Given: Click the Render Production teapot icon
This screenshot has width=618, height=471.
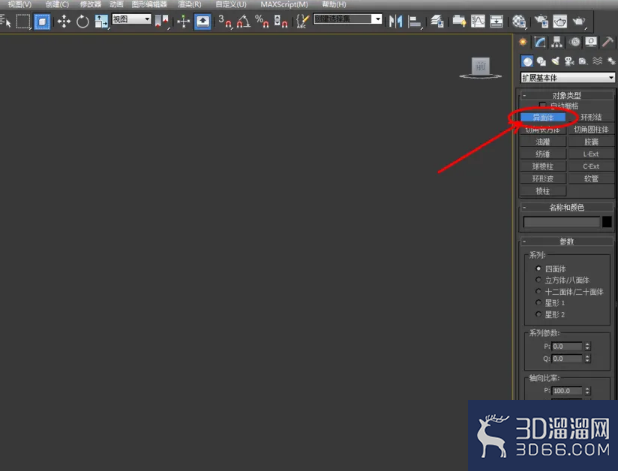Looking at the screenshot, I should click(x=579, y=21).
